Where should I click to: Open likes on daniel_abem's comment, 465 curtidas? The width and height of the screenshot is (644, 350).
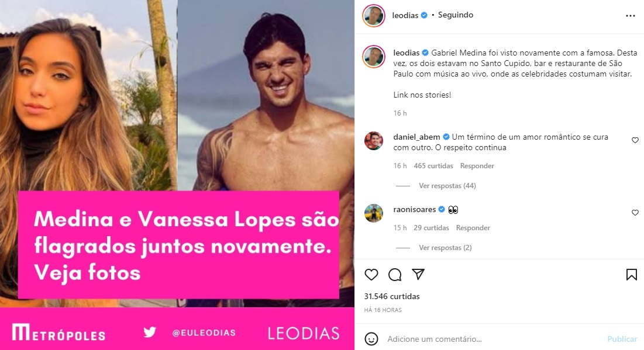[x=433, y=166]
